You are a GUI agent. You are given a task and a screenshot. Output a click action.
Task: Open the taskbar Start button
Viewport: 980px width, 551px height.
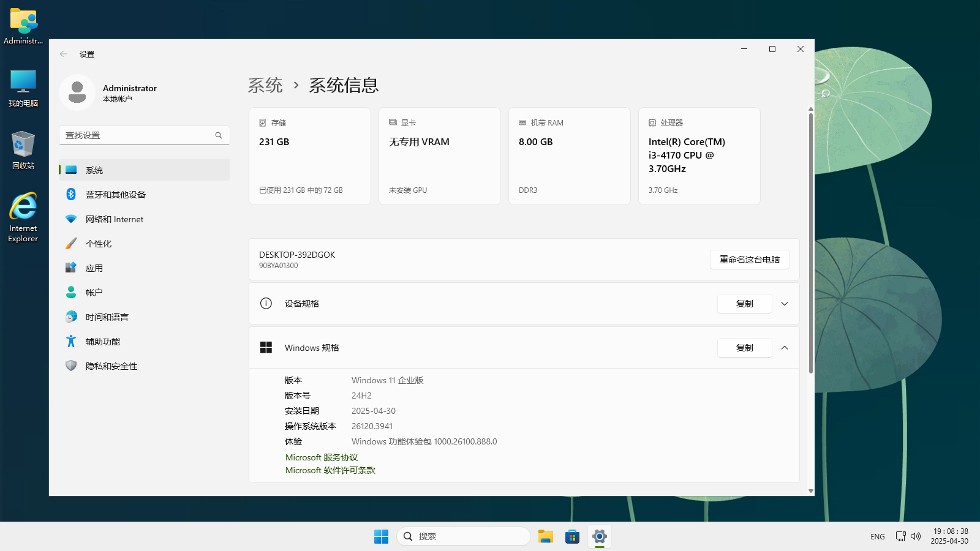(x=381, y=536)
